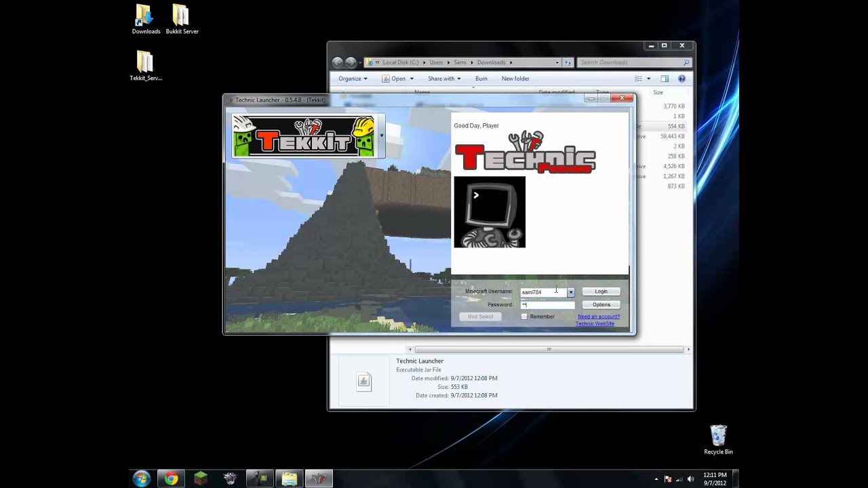The width and height of the screenshot is (868, 488).
Task: Toggle the preview pane icon
Action: pyautogui.click(x=665, y=79)
